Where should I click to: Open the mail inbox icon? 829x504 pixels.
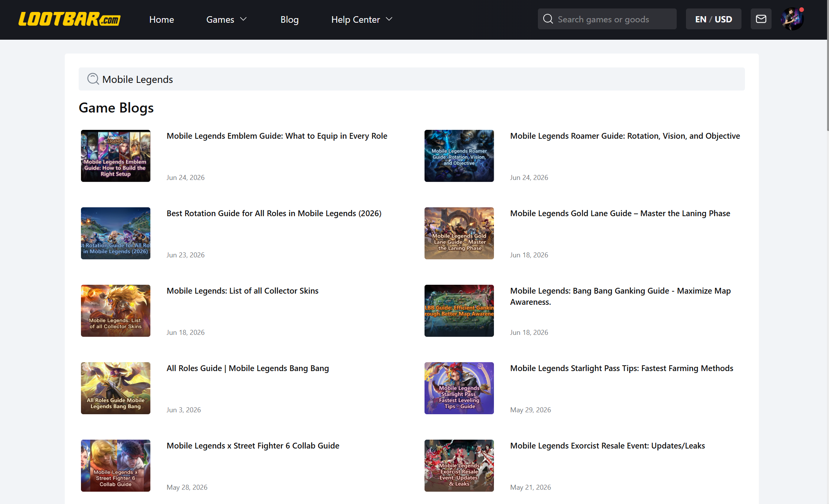click(x=761, y=19)
